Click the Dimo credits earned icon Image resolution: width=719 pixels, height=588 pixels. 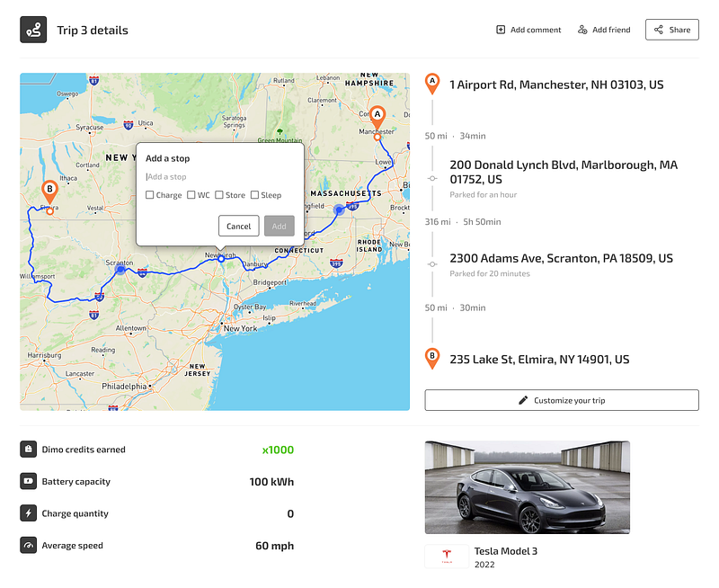(29, 450)
